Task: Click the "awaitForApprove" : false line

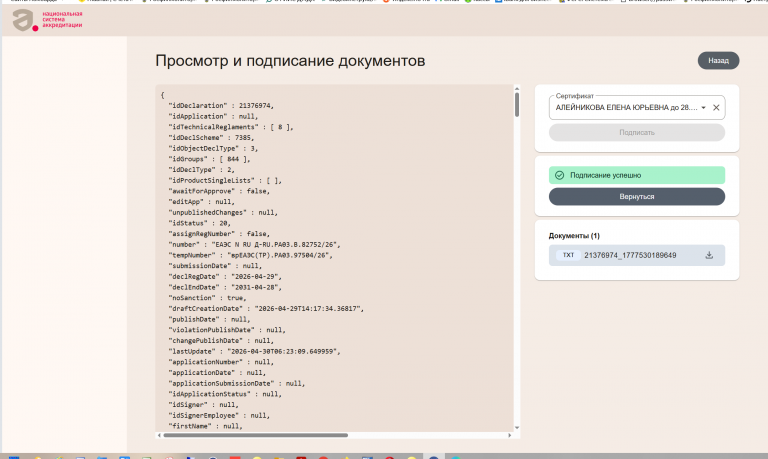Action: pos(219,191)
